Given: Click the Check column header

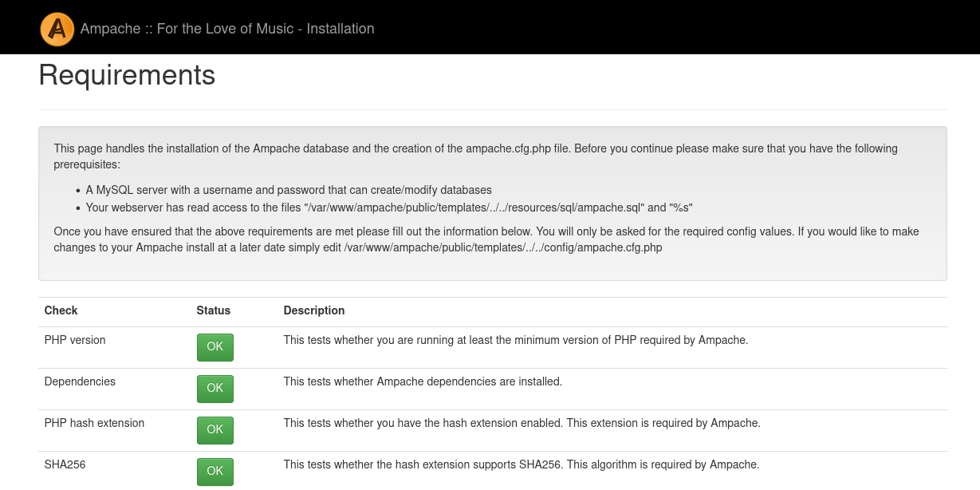Looking at the screenshot, I should coord(61,310).
